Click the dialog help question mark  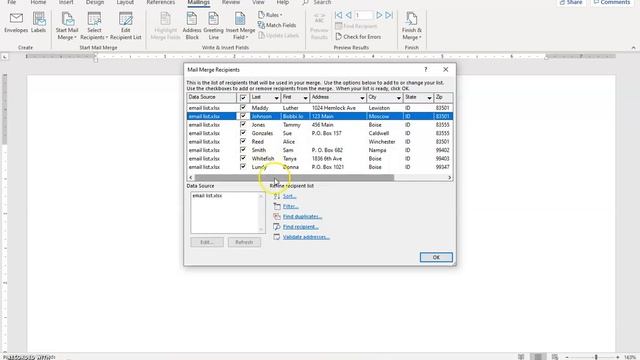426,70
